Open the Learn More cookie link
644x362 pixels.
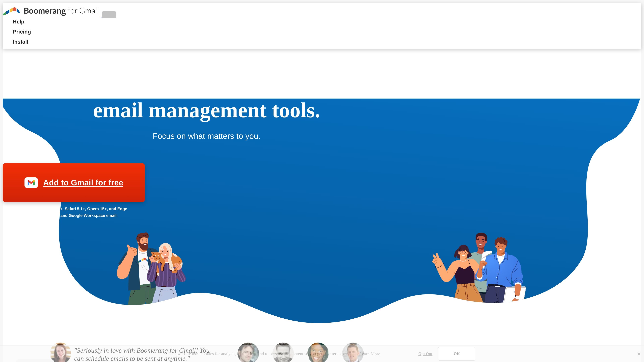point(370,354)
